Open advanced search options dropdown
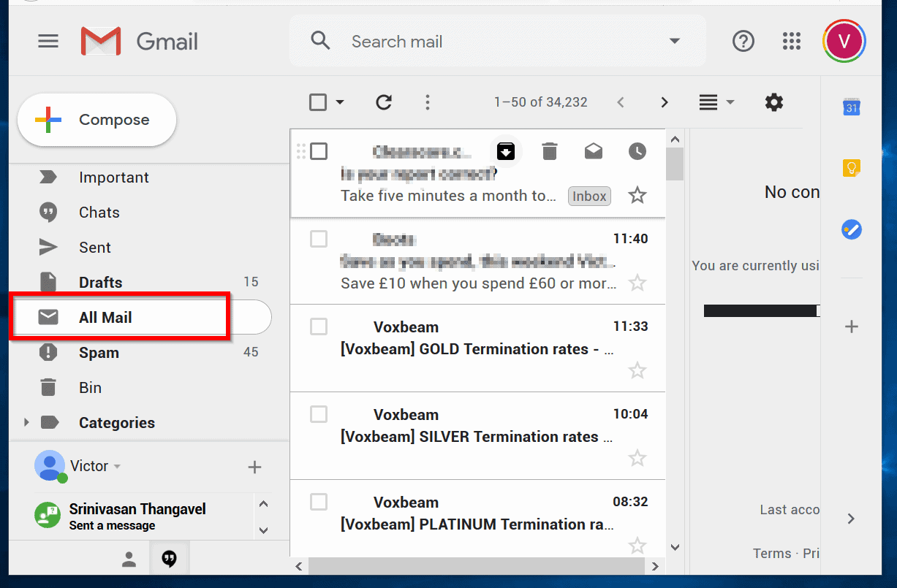The width and height of the screenshot is (897, 588). click(674, 41)
